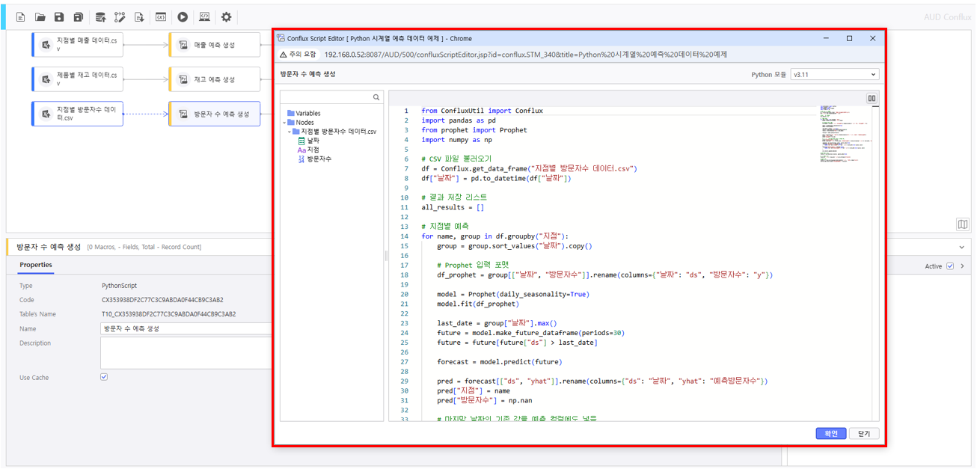Image resolution: width=980 pixels, height=475 pixels.
Task: Click the new document toolbar icon
Action: [21, 17]
